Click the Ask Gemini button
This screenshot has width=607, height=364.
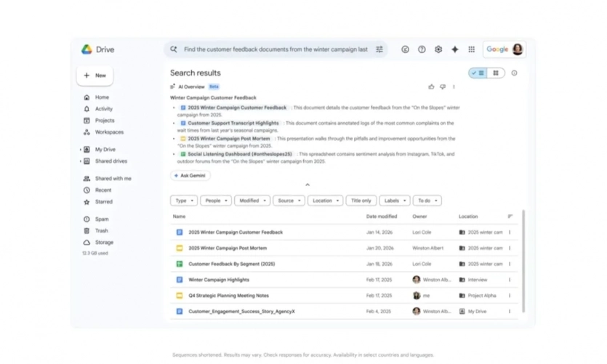click(190, 176)
